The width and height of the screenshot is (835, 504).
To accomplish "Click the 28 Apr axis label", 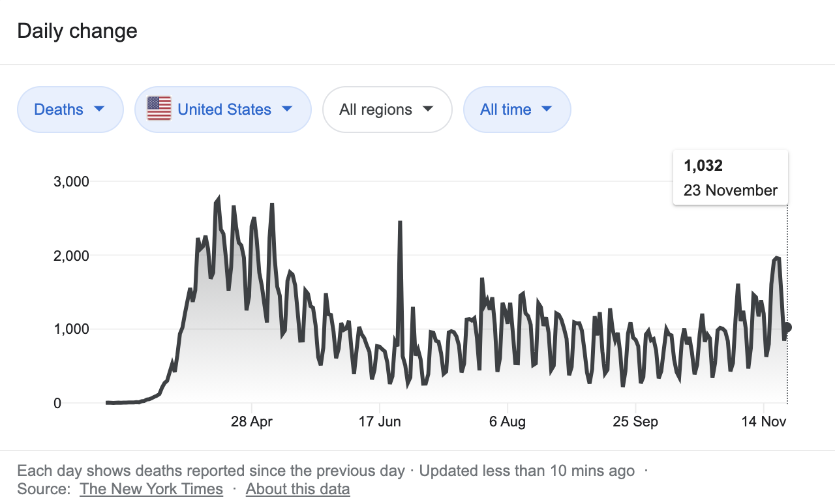I will pyautogui.click(x=252, y=422).
